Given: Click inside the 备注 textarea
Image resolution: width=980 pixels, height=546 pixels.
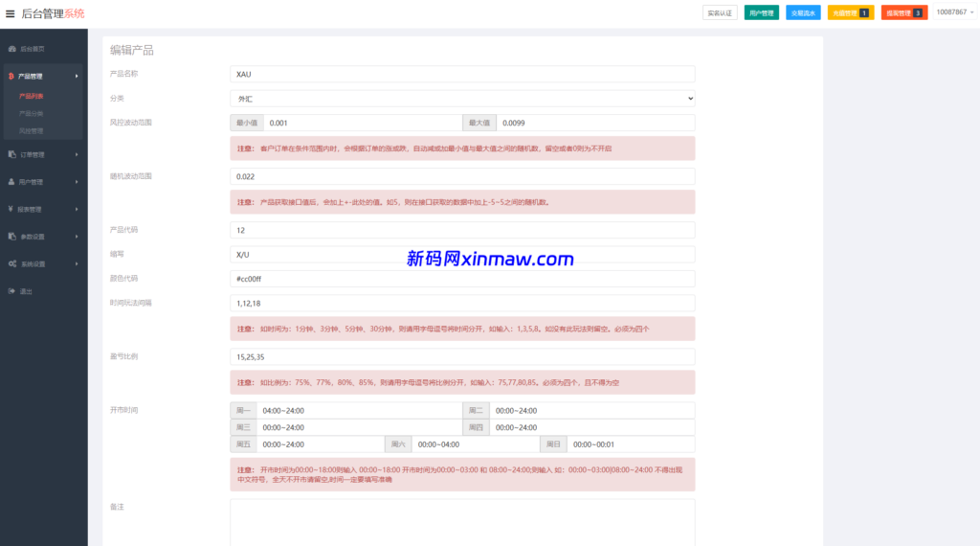Looking at the screenshot, I should (462, 522).
